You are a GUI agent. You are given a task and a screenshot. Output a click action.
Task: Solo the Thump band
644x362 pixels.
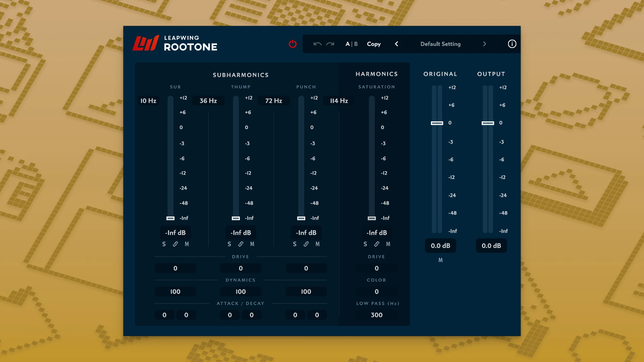pyautogui.click(x=229, y=244)
